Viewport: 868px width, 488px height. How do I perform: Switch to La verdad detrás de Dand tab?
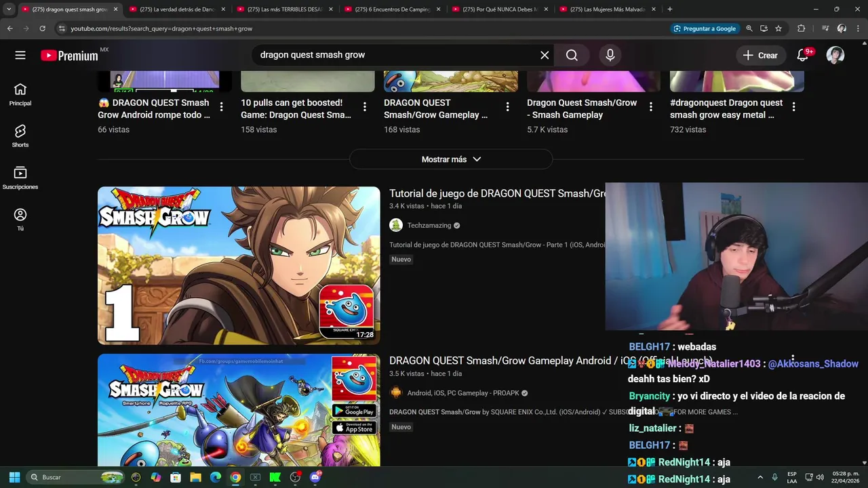(x=176, y=9)
